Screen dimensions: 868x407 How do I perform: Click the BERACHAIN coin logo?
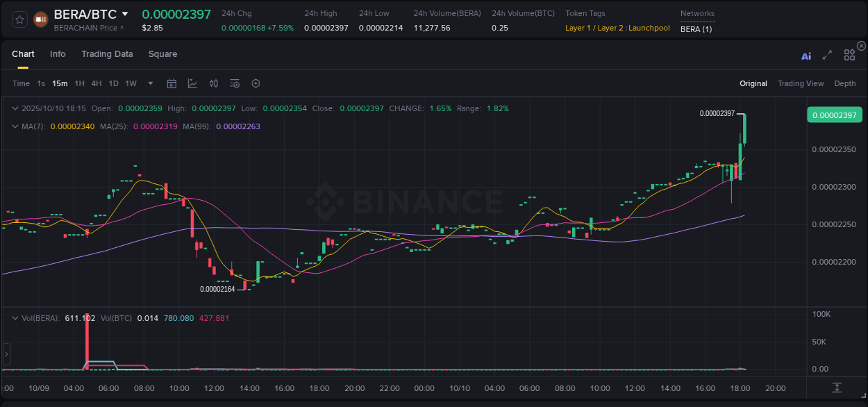pos(40,19)
